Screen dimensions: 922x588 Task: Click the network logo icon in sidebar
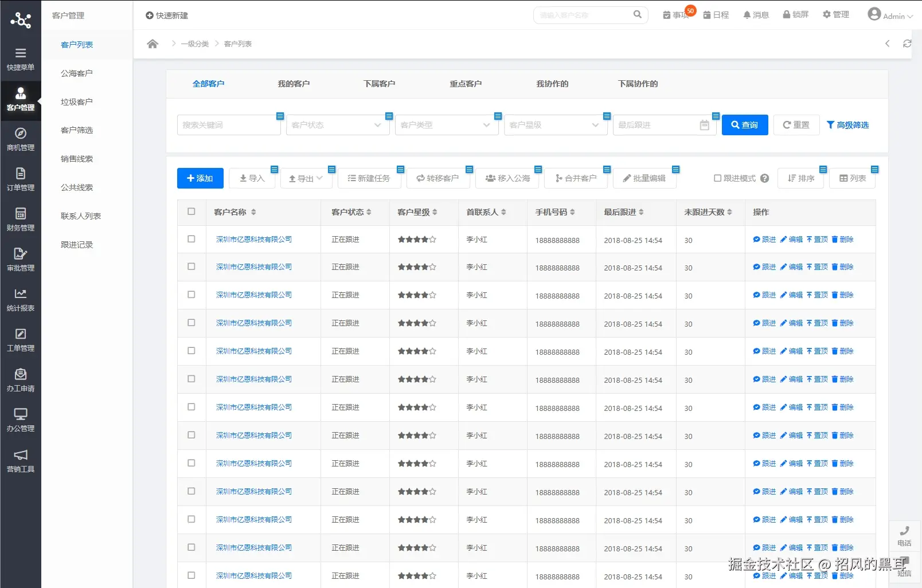point(21,20)
